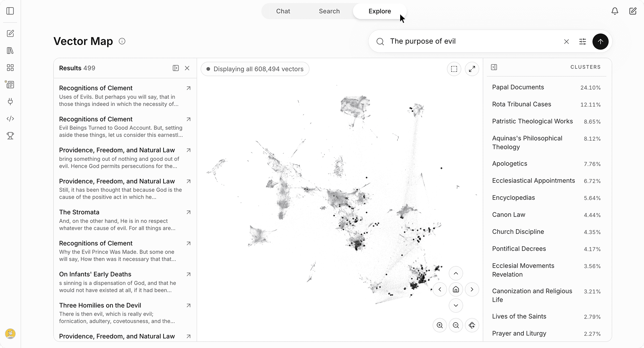The image size is (644, 348).
Task: Select the Rota Tribunal Cases cluster
Action: pos(546,104)
